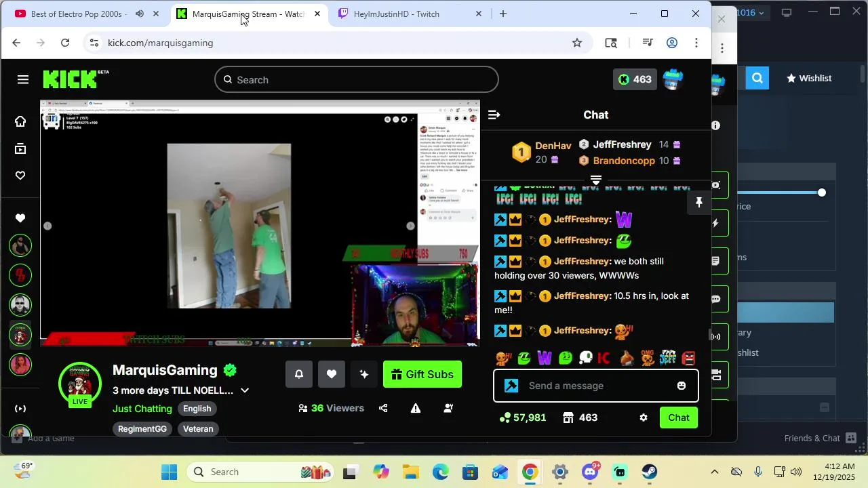Open the Kick hamburger sidebar menu

(x=23, y=80)
